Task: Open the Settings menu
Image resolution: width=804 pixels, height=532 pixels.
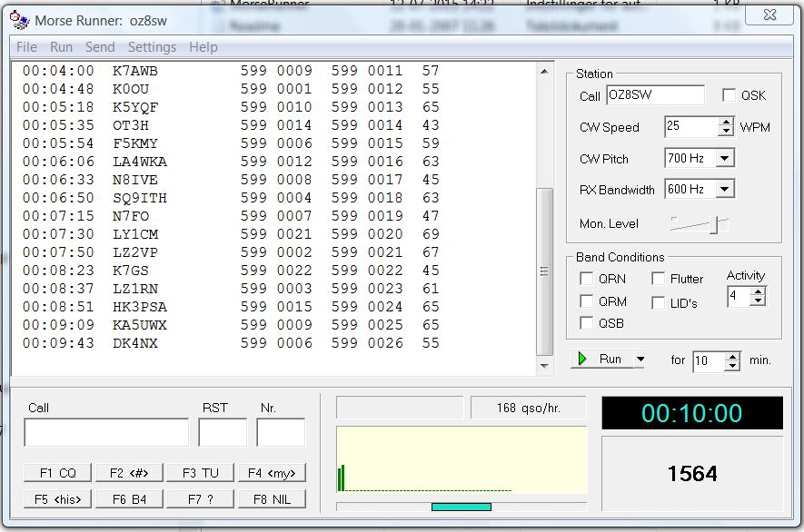Action: click(152, 47)
